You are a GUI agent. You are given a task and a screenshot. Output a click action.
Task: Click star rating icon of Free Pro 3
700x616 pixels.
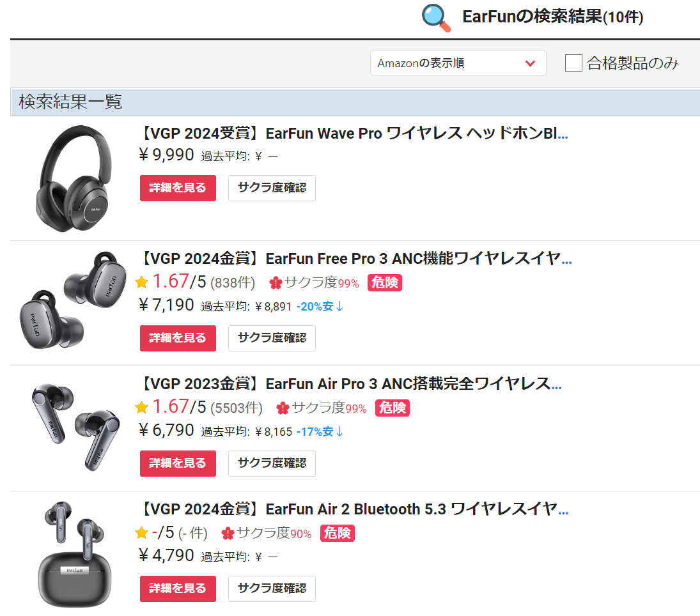coord(141,282)
